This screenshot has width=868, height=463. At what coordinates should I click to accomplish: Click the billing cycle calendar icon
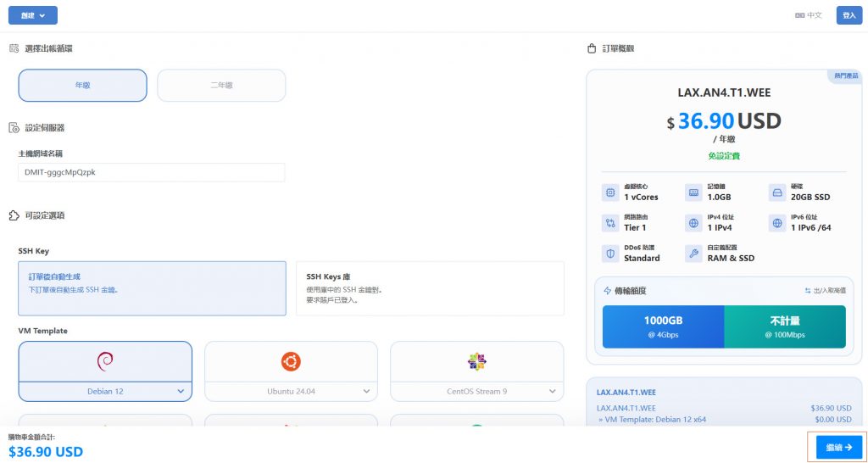point(14,48)
